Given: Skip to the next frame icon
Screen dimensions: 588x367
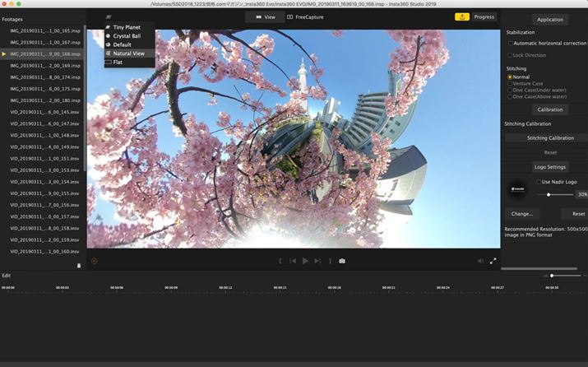Looking at the screenshot, I should pyautogui.click(x=317, y=261).
